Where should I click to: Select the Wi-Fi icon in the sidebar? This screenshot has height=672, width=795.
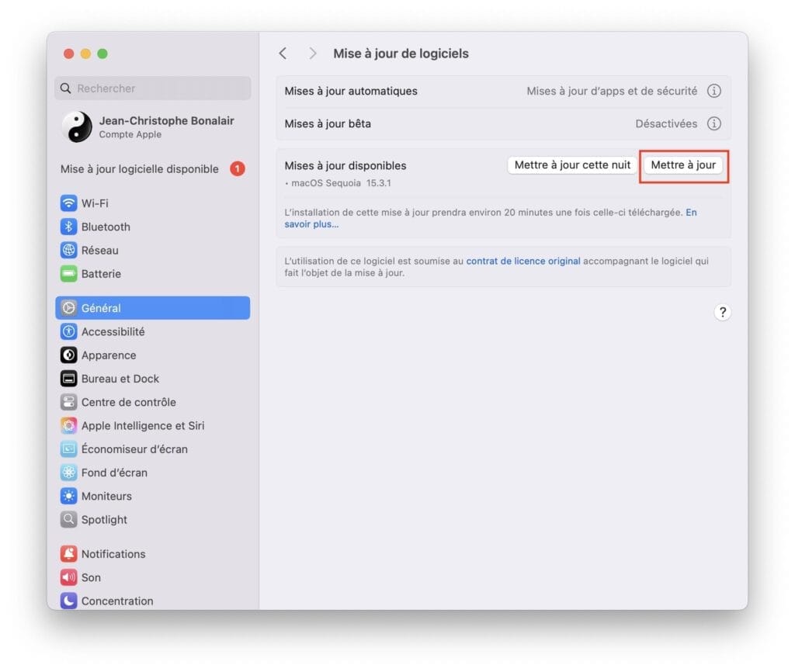click(x=69, y=203)
